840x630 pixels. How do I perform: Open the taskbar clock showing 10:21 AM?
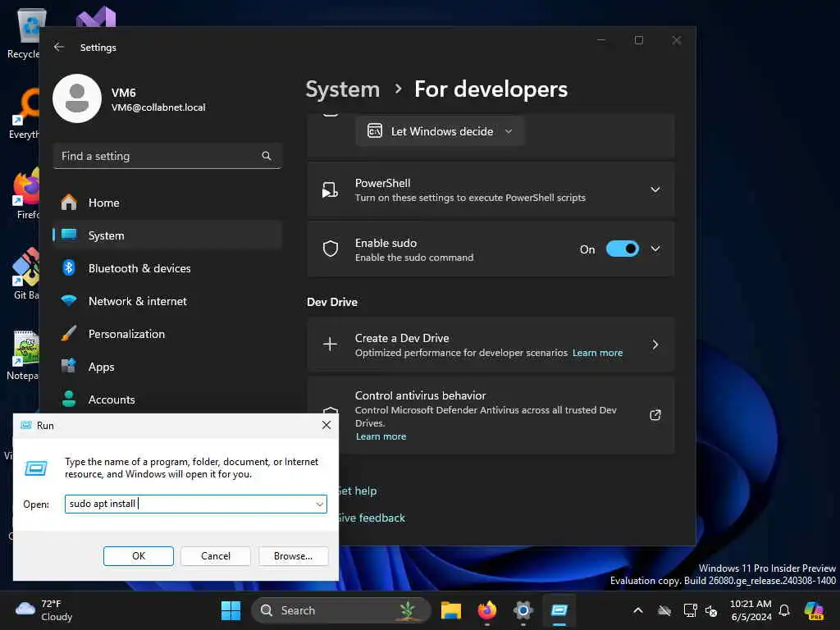[751, 610]
